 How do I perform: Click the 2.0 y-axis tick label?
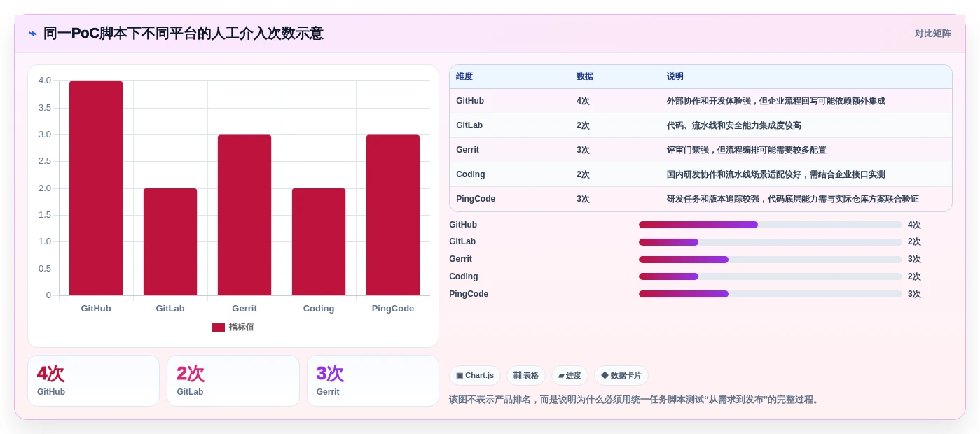coord(45,188)
